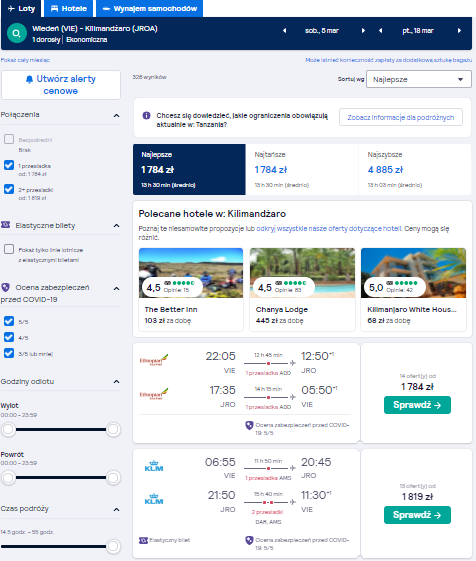This screenshot has height=561, width=476.
Task: Switch to the Loty tab
Action: 22,9
